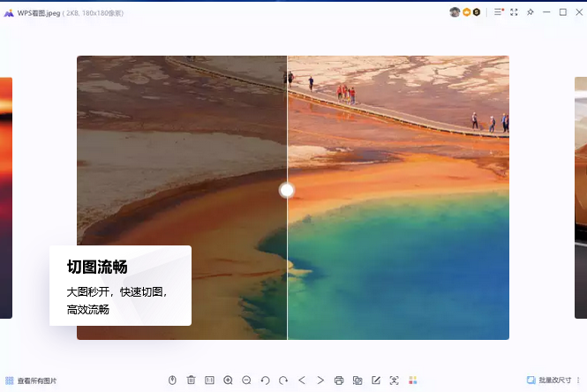This screenshot has height=392, width=587.
Task: Click the text recognition scan icon
Action: 394,381
